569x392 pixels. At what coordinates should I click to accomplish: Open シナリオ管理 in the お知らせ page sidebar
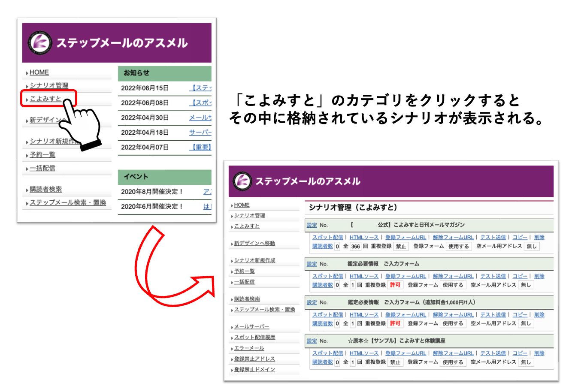click(49, 86)
